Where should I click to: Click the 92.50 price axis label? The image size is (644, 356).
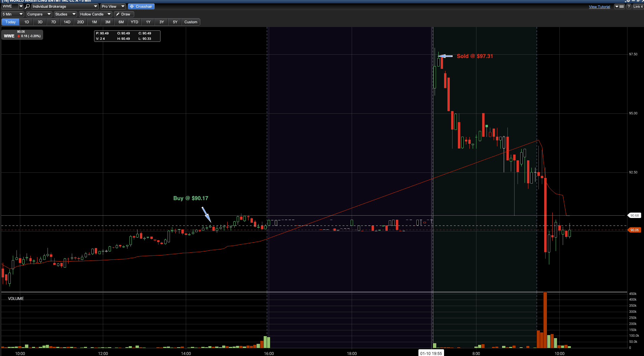(x=633, y=172)
